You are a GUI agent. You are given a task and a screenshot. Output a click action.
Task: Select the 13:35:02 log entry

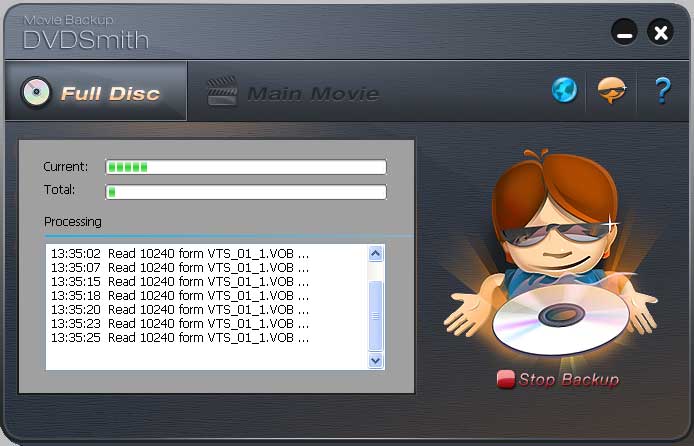point(180,254)
